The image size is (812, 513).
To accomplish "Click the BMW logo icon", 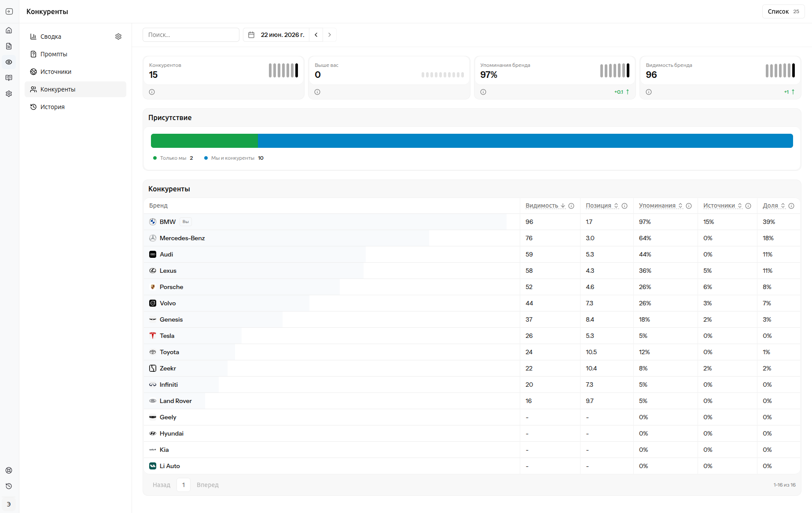I will click(153, 222).
